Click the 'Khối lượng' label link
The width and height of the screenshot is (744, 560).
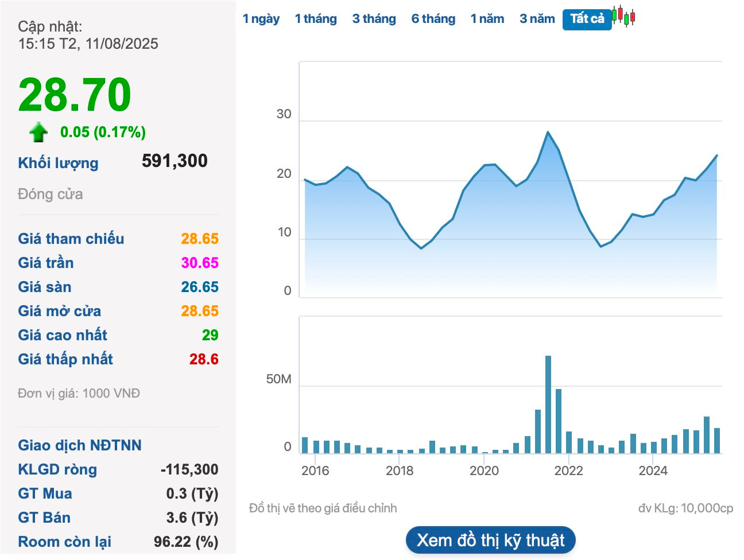coord(58,163)
